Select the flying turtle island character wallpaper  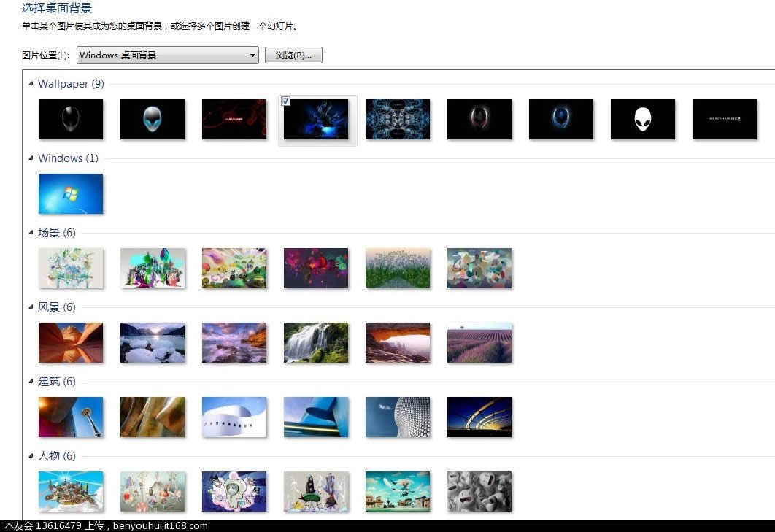(71, 491)
